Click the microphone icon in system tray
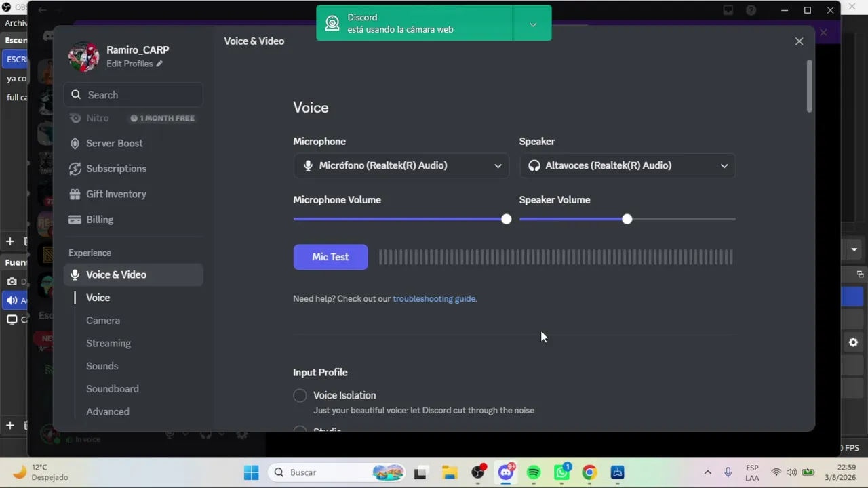 point(728,472)
